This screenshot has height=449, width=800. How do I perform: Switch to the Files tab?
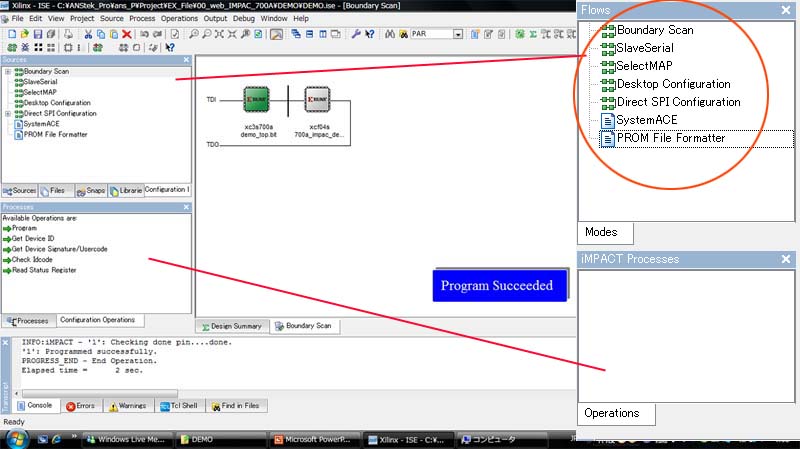point(56,190)
